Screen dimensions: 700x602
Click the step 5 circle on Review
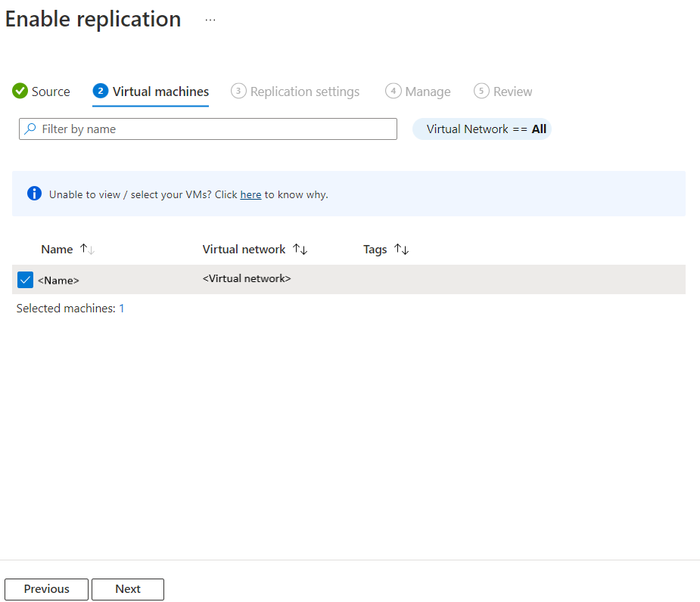(481, 91)
